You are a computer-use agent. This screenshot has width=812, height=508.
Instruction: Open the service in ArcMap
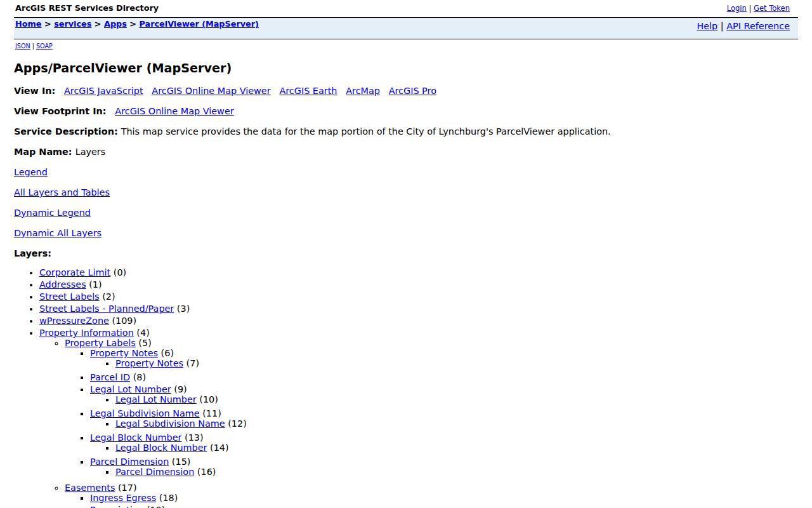(x=363, y=91)
